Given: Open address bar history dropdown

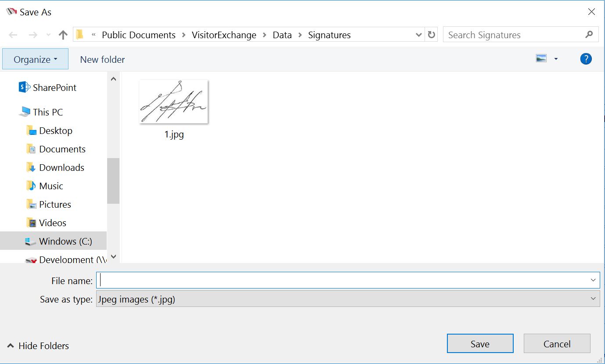Looking at the screenshot, I should pyautogui.click(x=419, y=35).
